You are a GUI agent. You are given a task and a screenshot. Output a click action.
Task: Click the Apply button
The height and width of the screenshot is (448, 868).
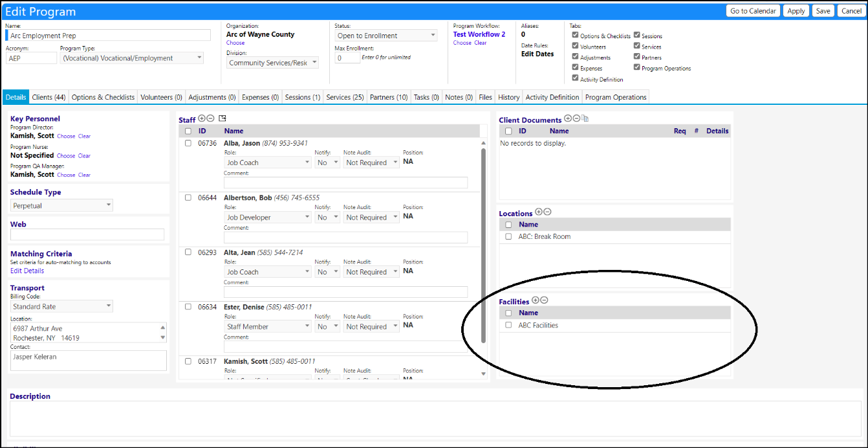pyautogui.click(x=796, y=11)
